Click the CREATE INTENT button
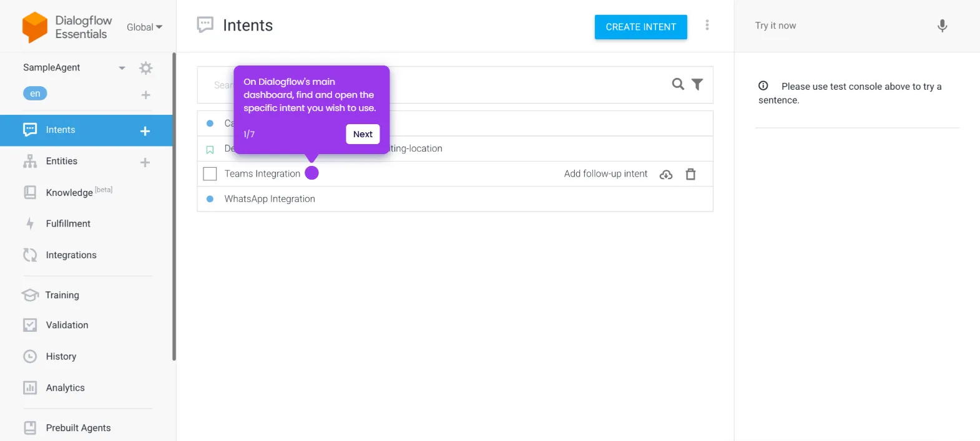 [x=641, y=27]
